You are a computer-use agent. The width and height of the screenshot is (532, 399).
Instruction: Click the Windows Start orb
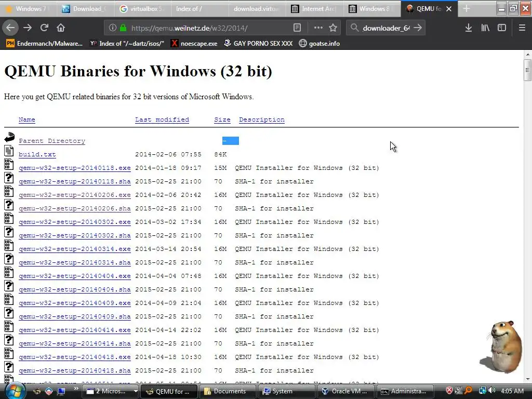tap(15, 391)
